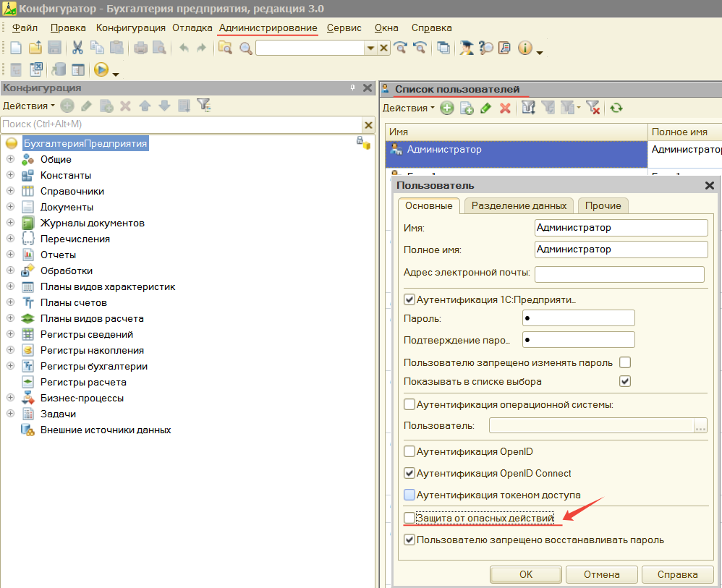Uncheck 'Пользователю запрещено восстанавливать пароль'
The image size is (722, 588).
pyautogui.click(x=409, y=540)
